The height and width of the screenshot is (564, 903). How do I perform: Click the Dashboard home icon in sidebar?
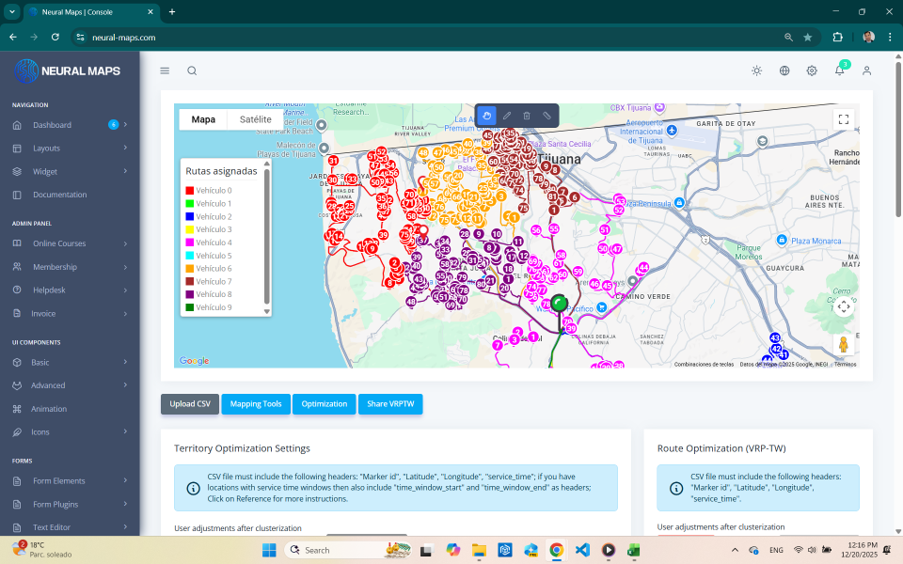point(17,125)
